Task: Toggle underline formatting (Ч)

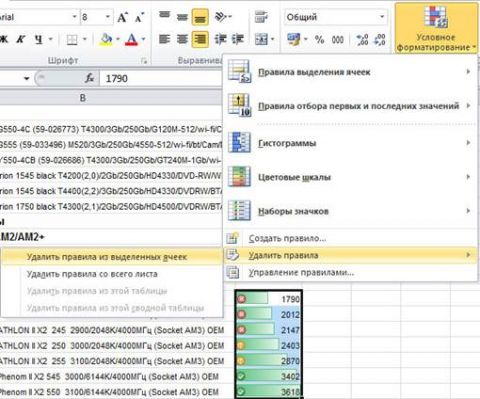Action: pos(39,40)
